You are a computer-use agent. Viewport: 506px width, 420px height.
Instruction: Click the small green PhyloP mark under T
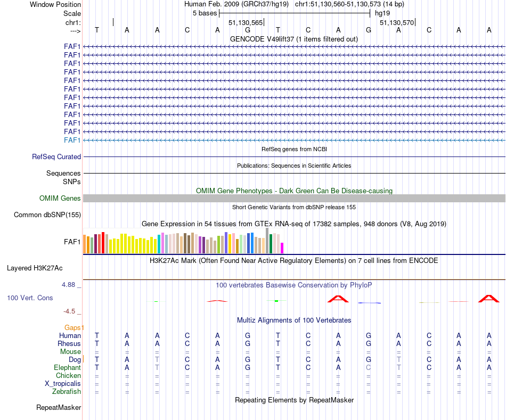click(276, 301)
